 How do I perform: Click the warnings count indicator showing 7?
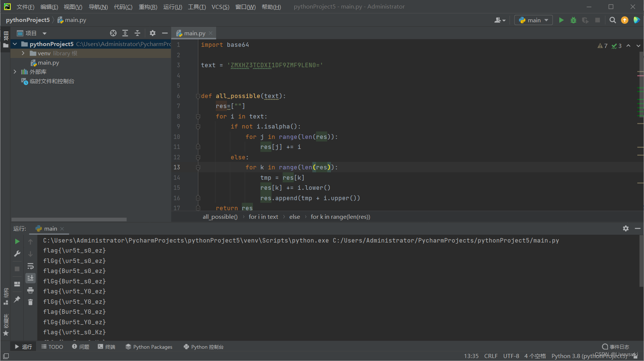(602, 46)
